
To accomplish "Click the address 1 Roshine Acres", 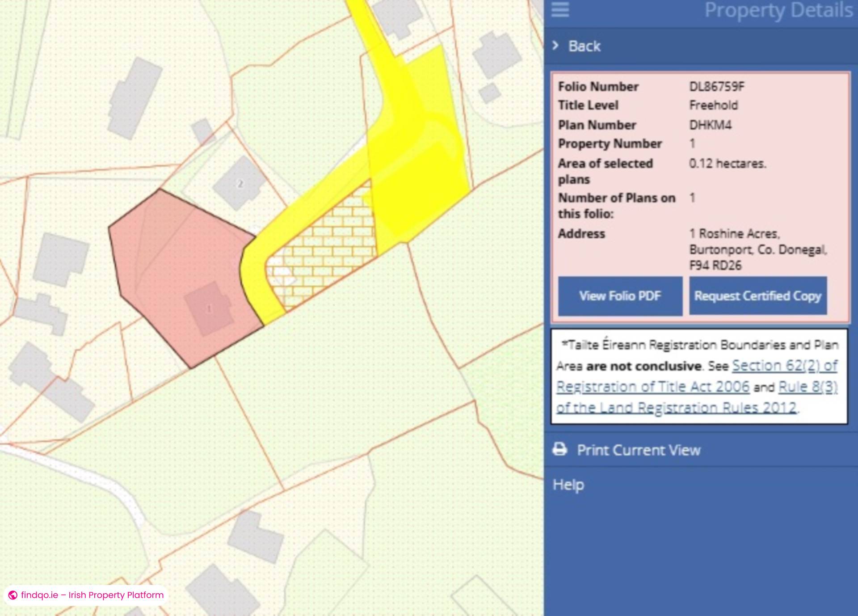I will (735, 234).
